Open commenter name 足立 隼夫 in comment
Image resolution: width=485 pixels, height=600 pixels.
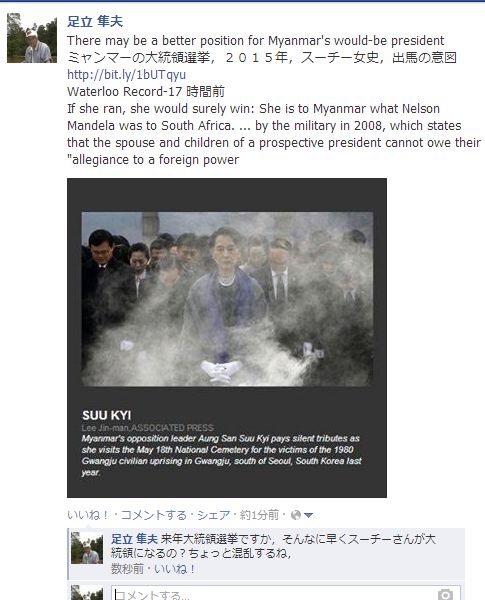[x=134, y=539]
